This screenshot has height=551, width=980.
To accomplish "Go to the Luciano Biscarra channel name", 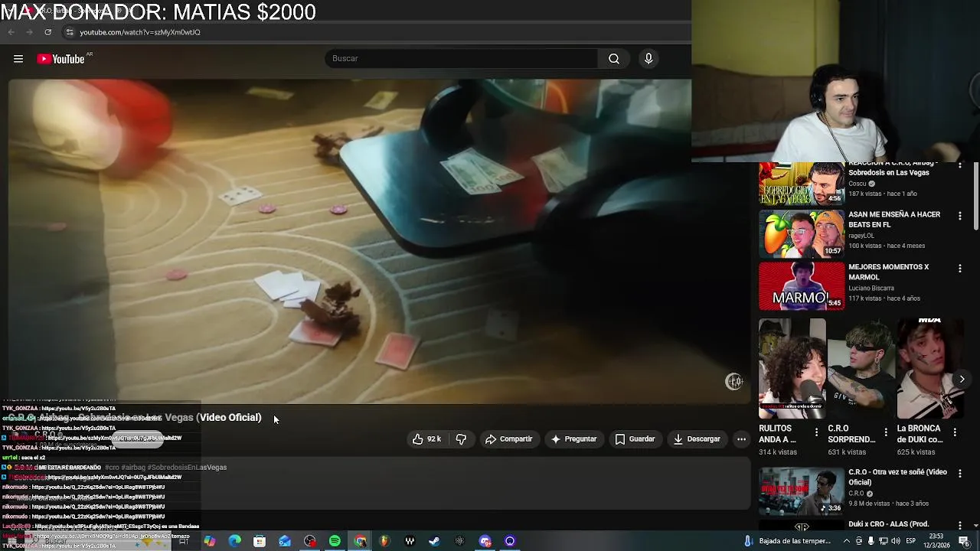I will coord(871,288).
